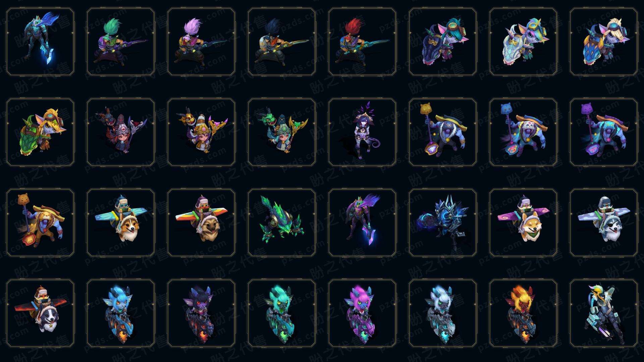The width and height of the screenshot is (644, 362).
Task: Pick the white frost-haired beast rider skin
Action: pyautogui.click(x=443, y=313)
